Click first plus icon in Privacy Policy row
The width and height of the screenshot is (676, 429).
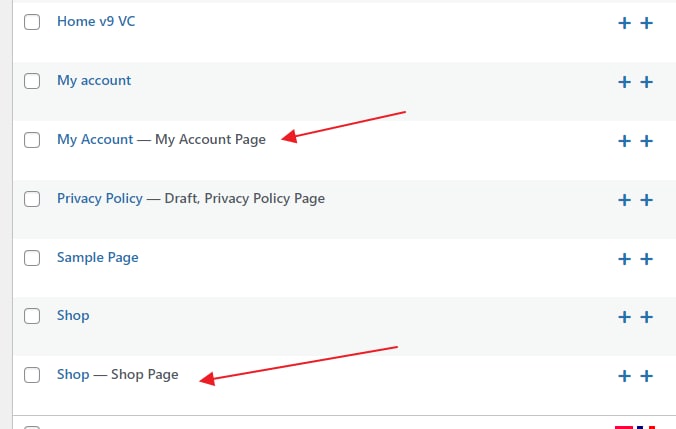[624, 200]
